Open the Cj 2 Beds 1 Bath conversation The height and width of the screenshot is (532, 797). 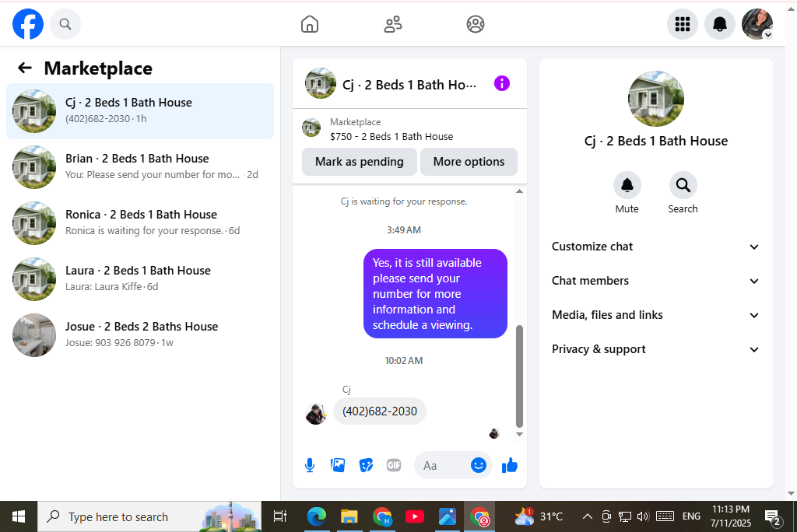point(140,110)
